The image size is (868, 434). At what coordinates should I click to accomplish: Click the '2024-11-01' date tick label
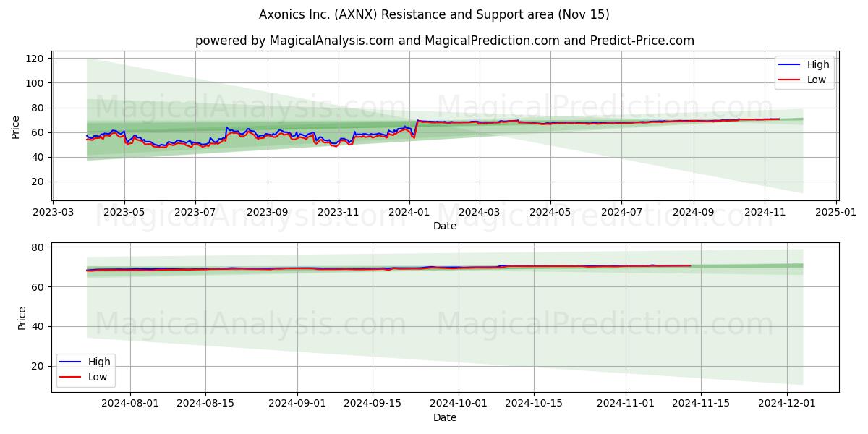(625, 404)
